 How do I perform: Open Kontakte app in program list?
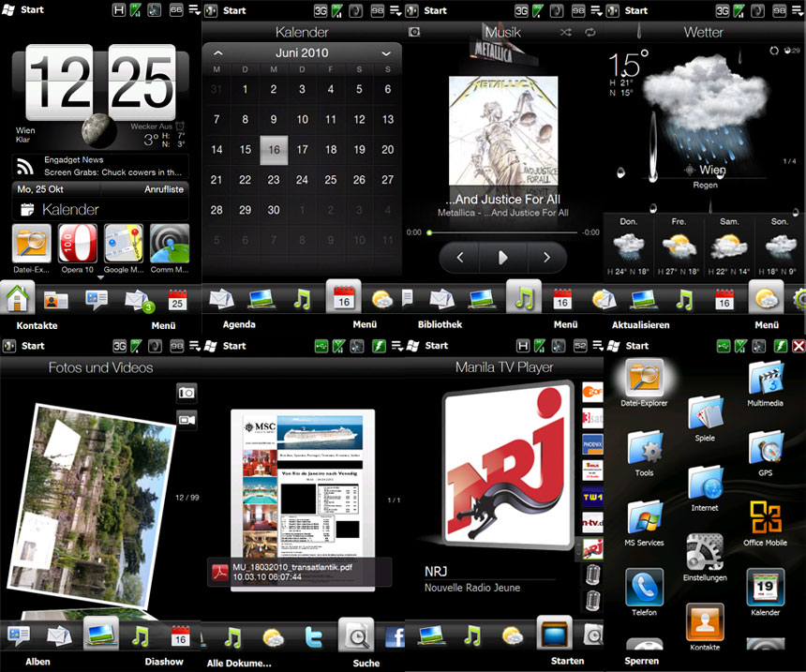705,628
